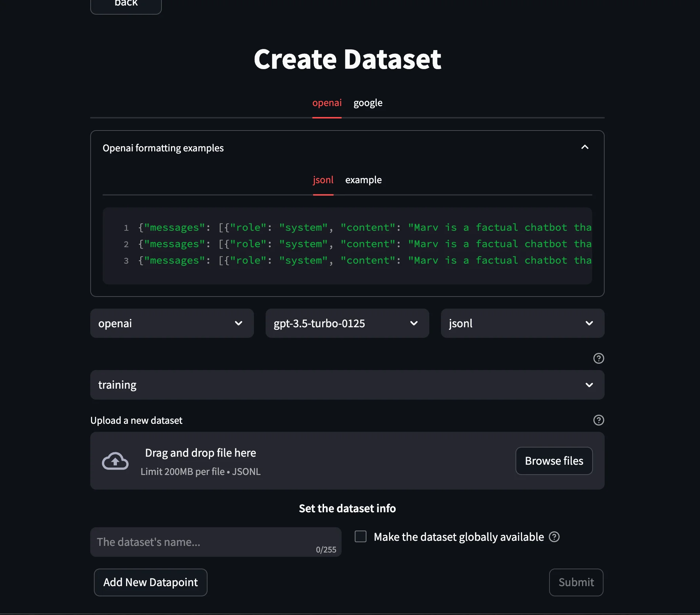Select the openai tab
This screenshot has height=615, width=700.
(327, 103)
